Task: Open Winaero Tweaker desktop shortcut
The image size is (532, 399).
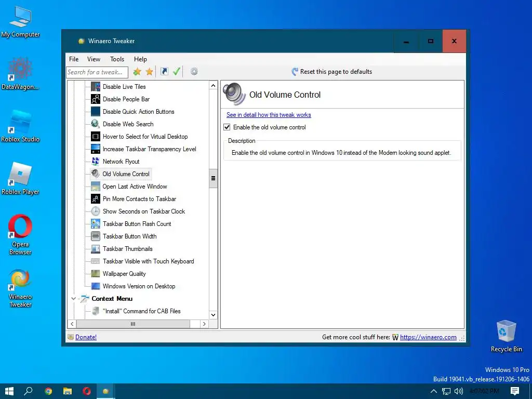Action: tap(20, 288)
